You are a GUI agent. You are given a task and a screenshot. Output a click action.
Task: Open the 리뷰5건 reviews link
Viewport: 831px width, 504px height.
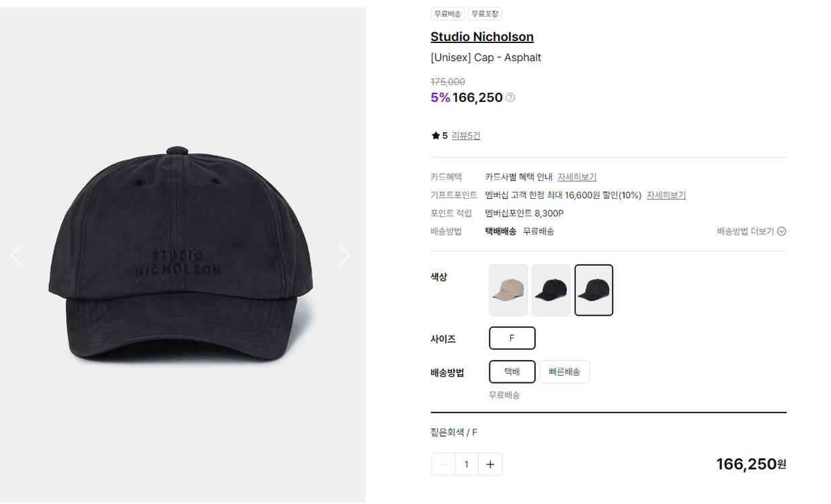tap(466, 136)
